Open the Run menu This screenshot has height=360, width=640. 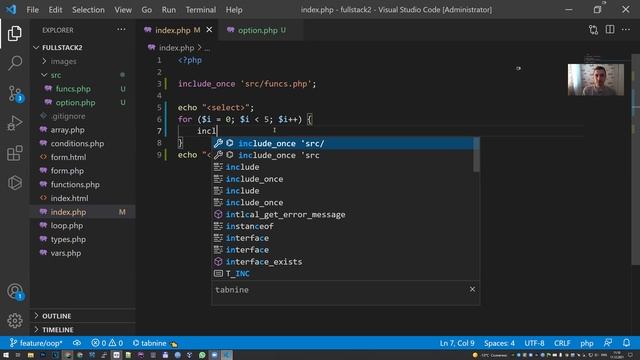[x=169, y=9]
